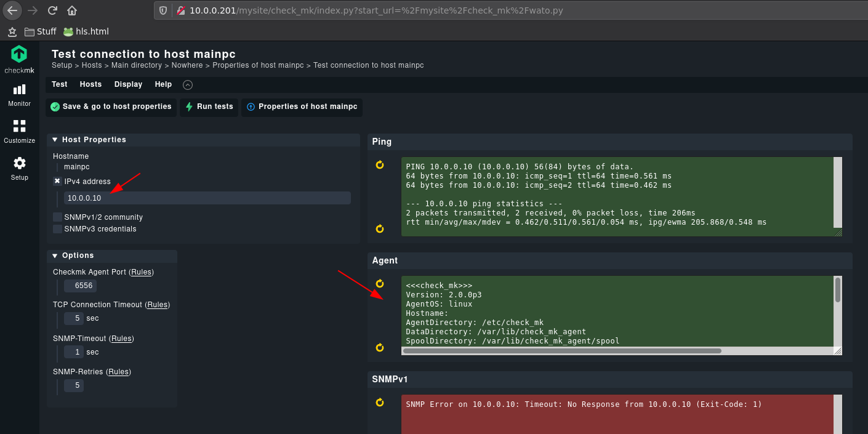
Task: Enable the SNMPv3 credentials checkbox
Action: coord(57,229)
